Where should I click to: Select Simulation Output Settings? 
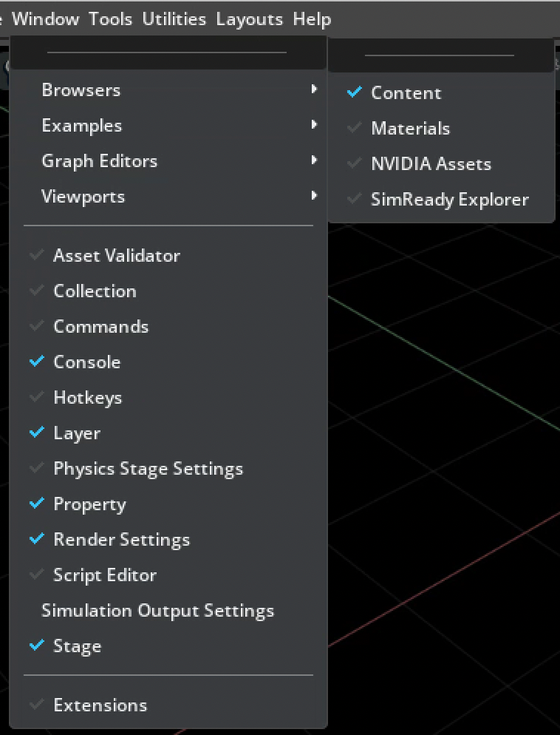pyautogui.click(x=157, y=611)
